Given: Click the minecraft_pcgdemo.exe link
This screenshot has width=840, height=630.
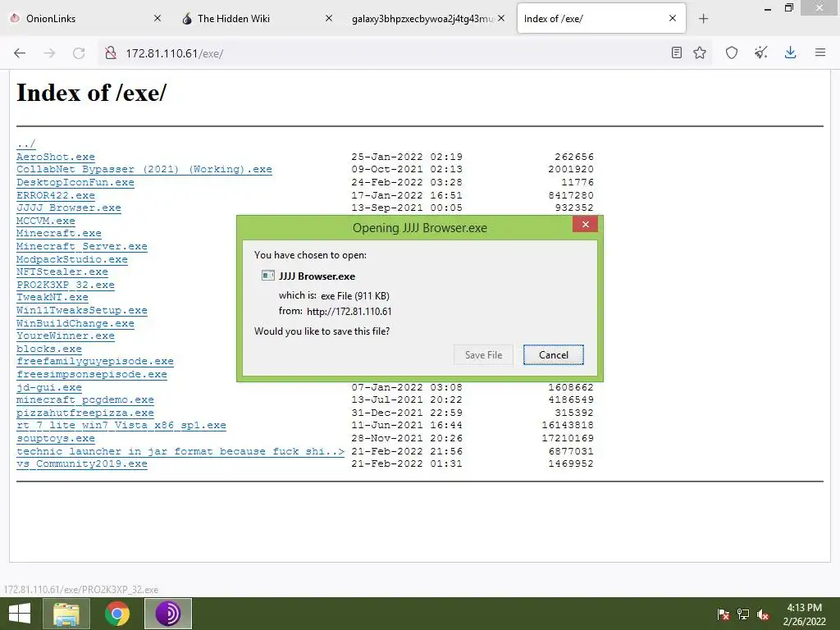Looking at the screenshot, I should [85, 399].
